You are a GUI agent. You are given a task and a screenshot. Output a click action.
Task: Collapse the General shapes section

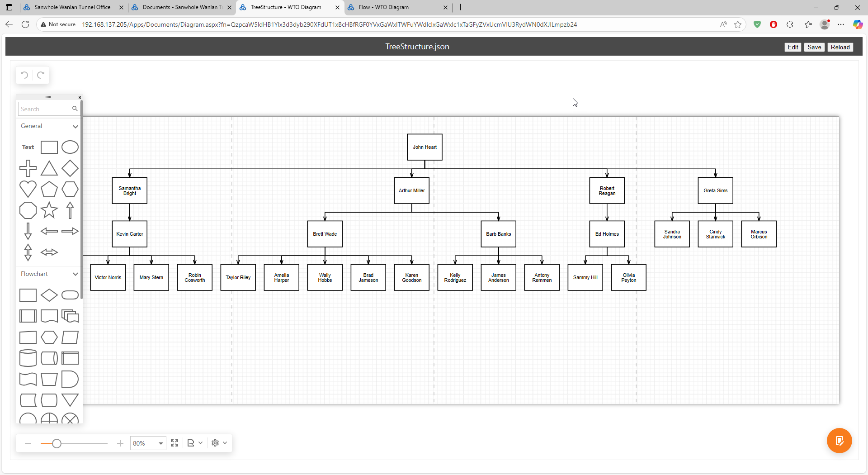(x=75, y=126)
